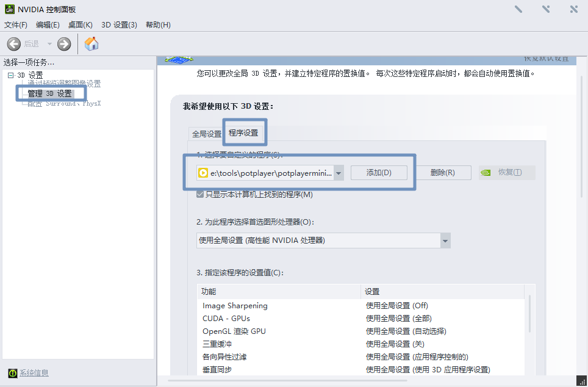Open back history dropdown arrow beside 后退
588x387 pixels.
49,44
